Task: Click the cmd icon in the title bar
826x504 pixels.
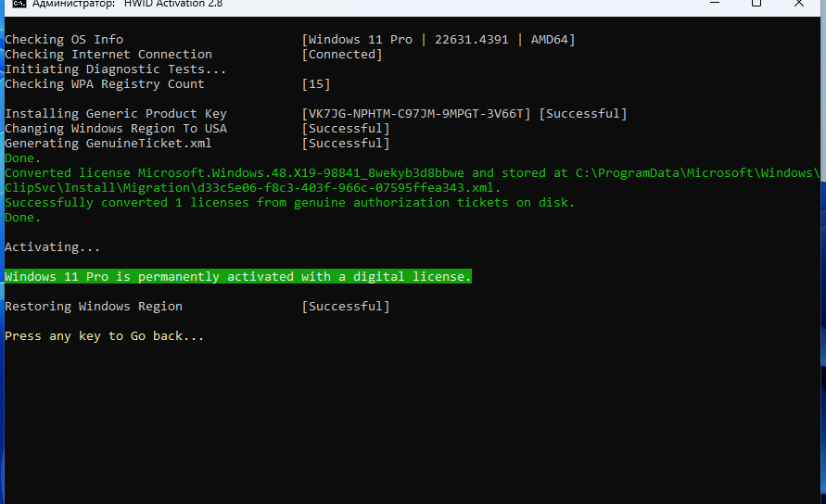Action: [x=19, y=4]
